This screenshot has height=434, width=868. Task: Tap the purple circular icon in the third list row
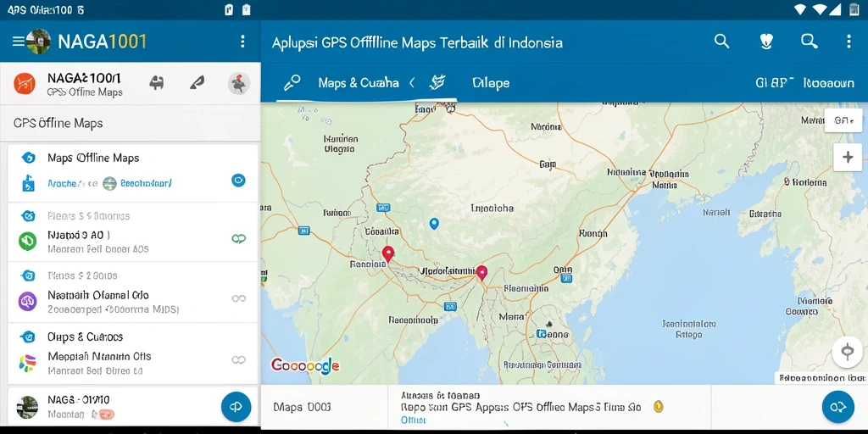coord(28,301)
